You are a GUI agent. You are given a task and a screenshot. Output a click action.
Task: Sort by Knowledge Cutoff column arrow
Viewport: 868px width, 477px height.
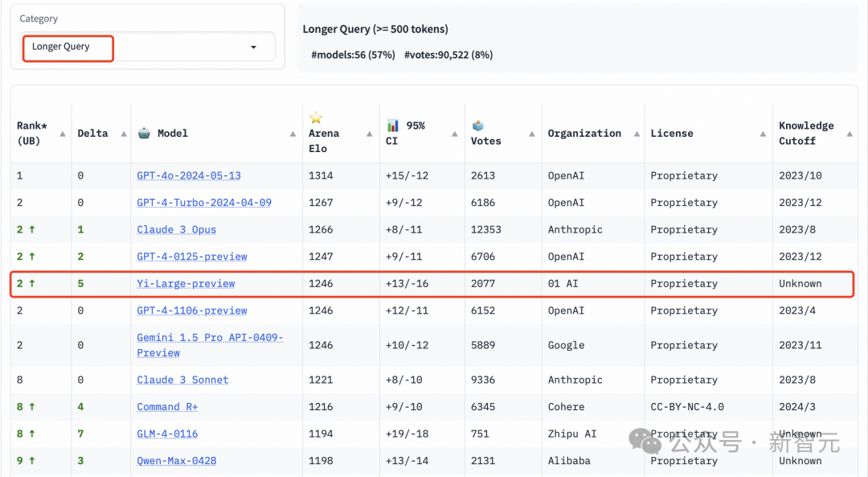[850, 134]
